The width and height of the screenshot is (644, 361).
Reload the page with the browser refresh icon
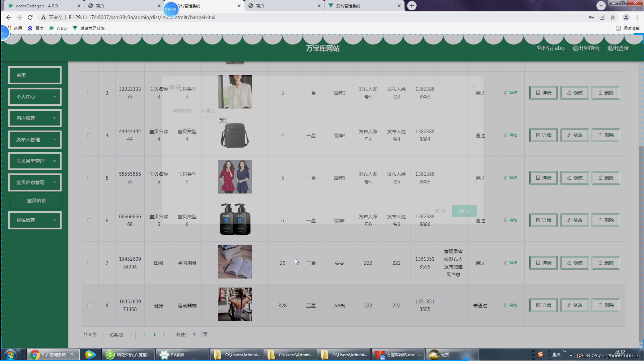30,18
